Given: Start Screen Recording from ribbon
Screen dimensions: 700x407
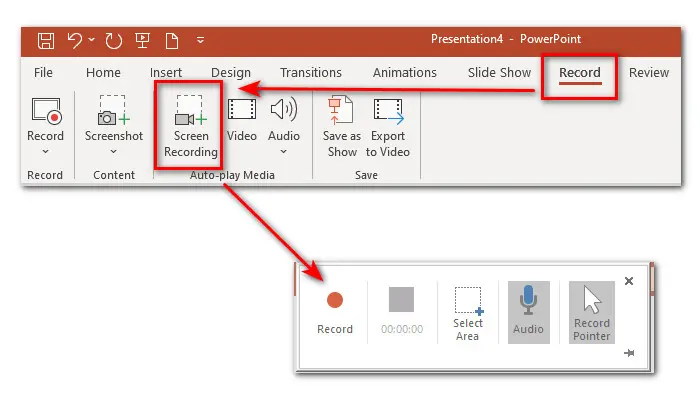Looking at the screenshot, I should point(191,126).
